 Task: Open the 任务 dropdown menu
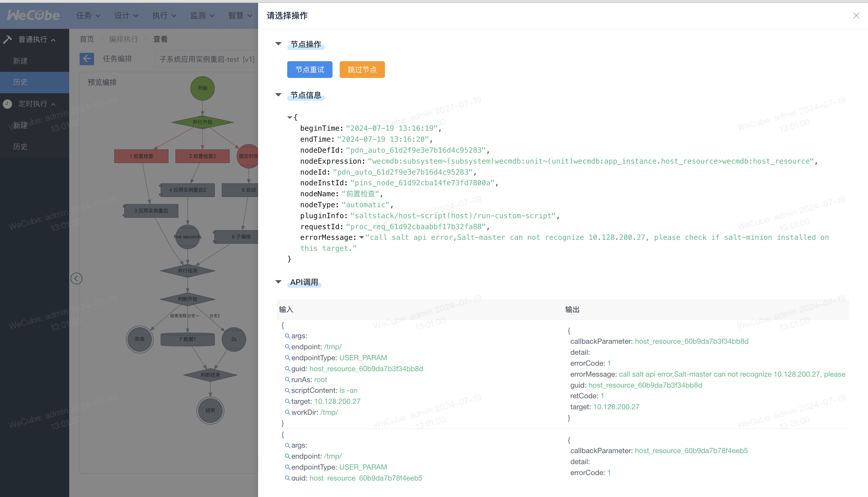(x=88, y=15)
